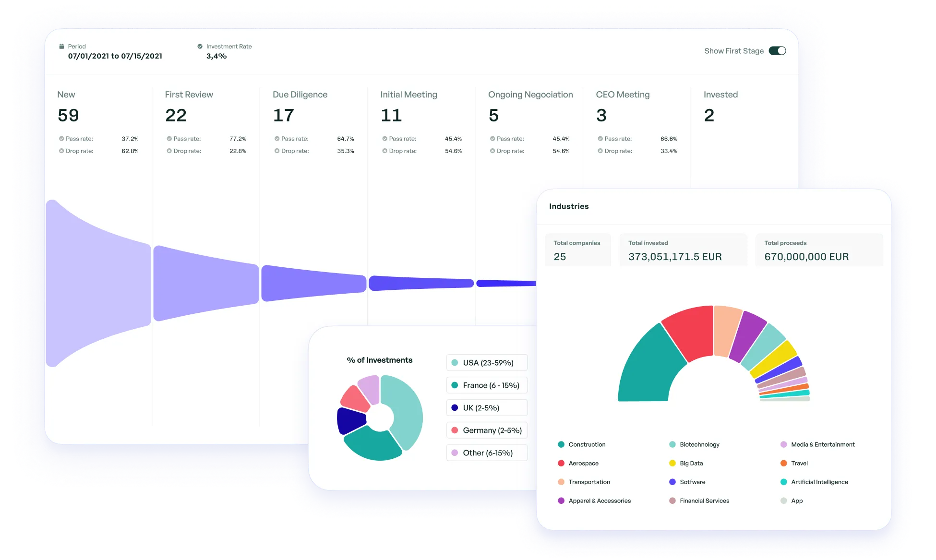Screen dimensions: 936x560
Task: Select the First Review stage heading
Action: pos(189,95)
